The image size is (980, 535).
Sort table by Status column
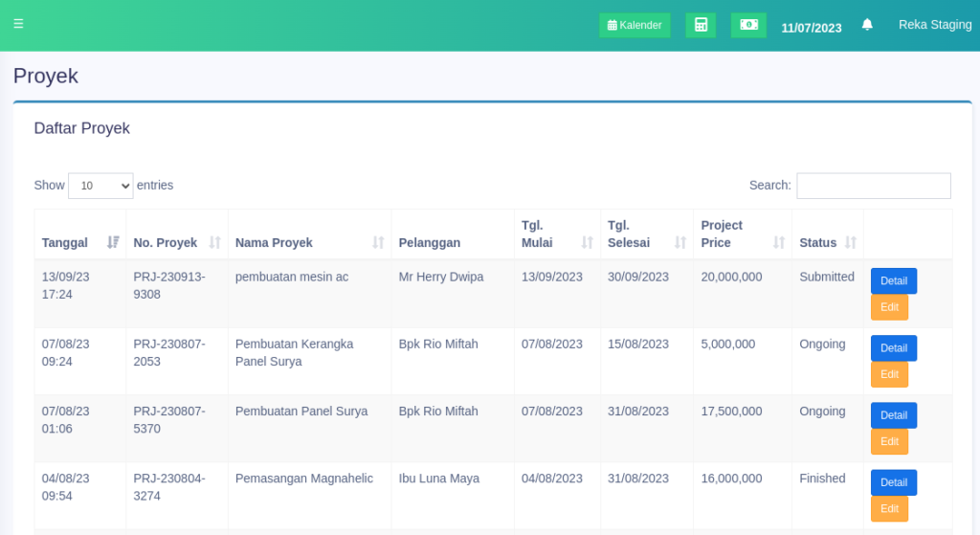pyautogui.click(x=827, y=242)
